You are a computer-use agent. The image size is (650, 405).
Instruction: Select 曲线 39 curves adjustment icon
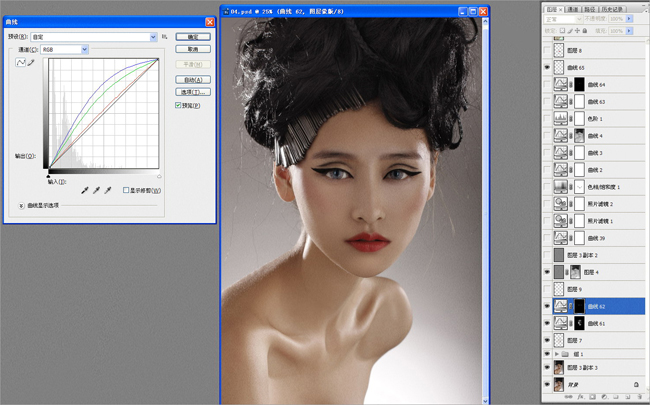coord(560,238)
